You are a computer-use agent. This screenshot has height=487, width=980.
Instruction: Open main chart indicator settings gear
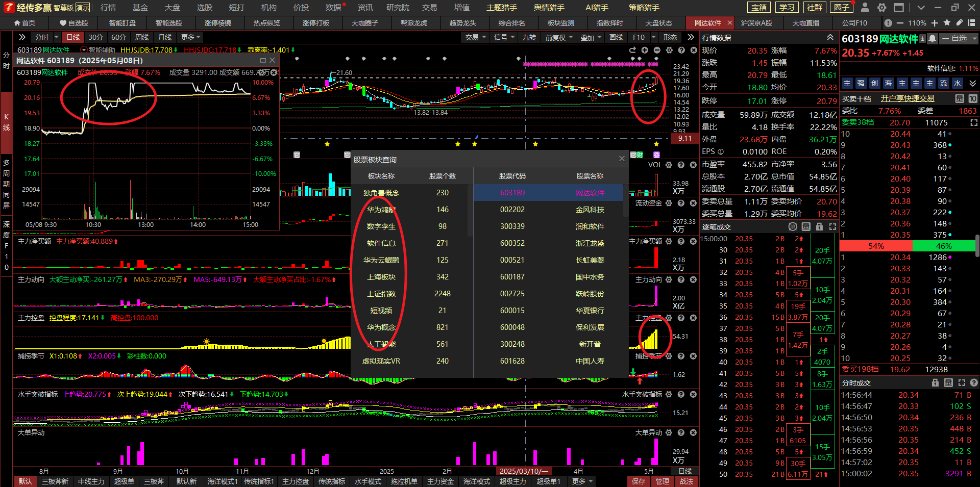[x=669, y=50]
